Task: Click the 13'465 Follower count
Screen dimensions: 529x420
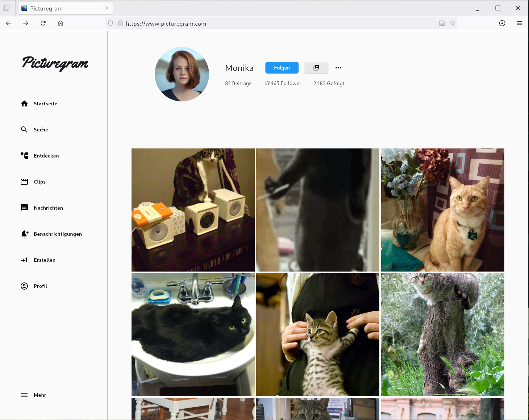Action: [x=282, y=83]
